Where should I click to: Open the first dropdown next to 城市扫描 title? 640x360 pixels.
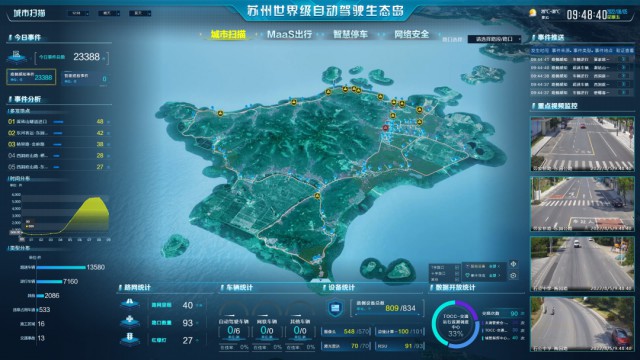[78, 13]
